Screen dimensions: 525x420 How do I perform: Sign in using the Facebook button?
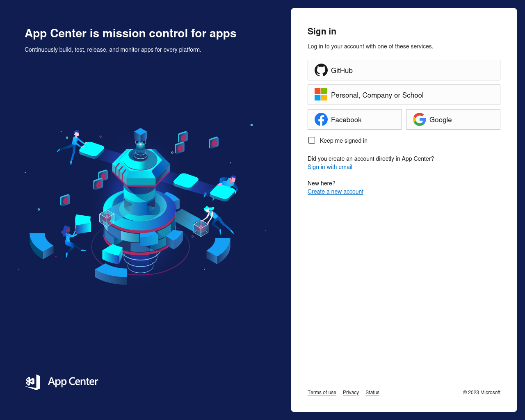coord(355,119)
